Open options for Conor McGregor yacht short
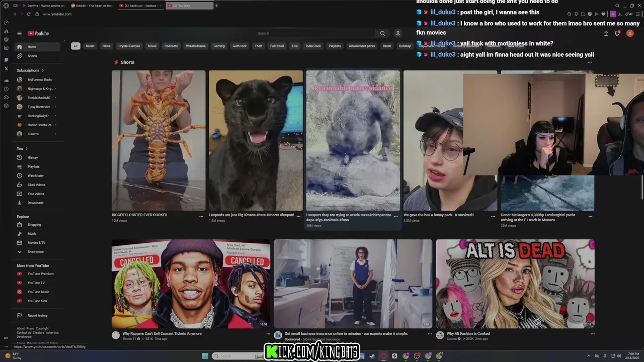The image size is (644, 362). point(590,216)
